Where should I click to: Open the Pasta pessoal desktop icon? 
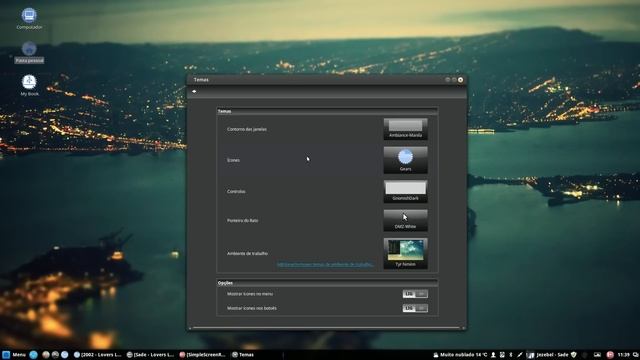[x=29, y=52]
